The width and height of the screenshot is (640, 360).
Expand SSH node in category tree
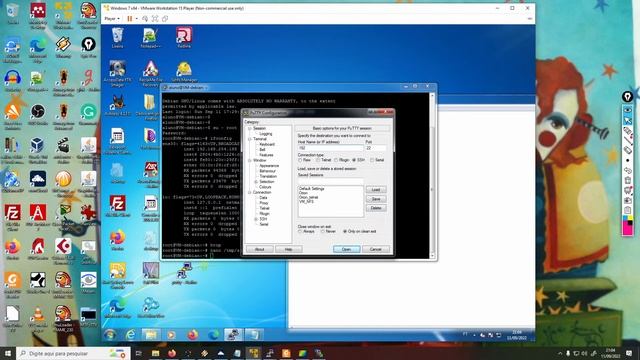[x=256, y=219]
